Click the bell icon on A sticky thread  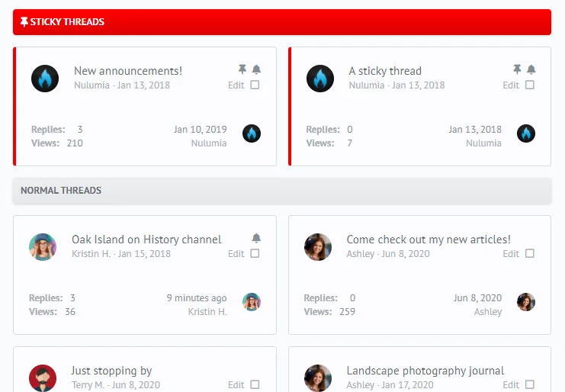pyautogui.click(x=531, y=69)
